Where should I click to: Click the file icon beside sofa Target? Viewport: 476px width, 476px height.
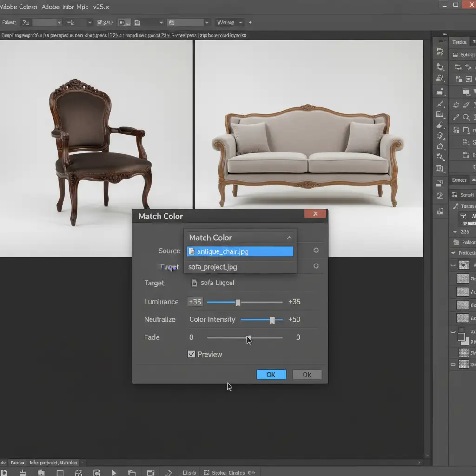tap(194, 283)
